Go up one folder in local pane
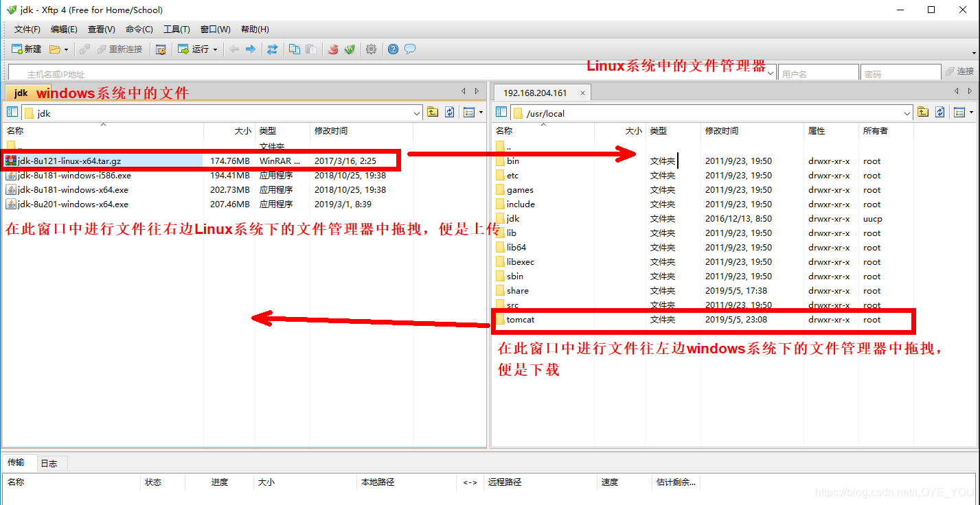This screenshot has height=505, width=980. 433,113
